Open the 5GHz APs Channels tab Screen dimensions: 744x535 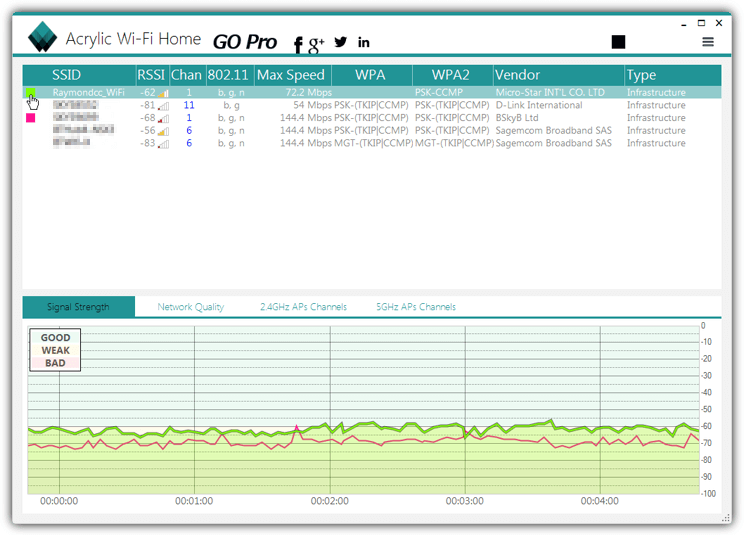(416, 307)
